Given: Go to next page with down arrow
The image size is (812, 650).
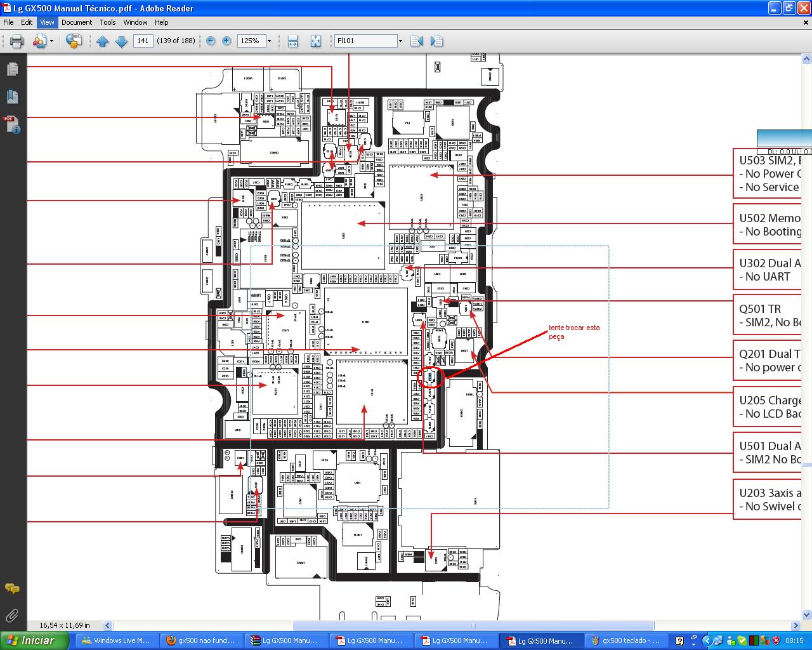Looking at the screenshot, I should point(121,41).
